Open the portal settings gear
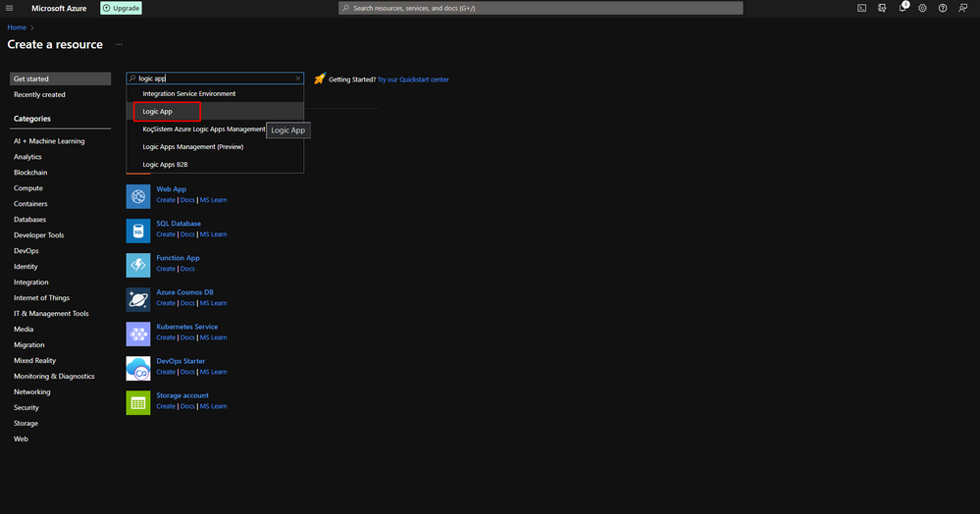 click(922, 8)
